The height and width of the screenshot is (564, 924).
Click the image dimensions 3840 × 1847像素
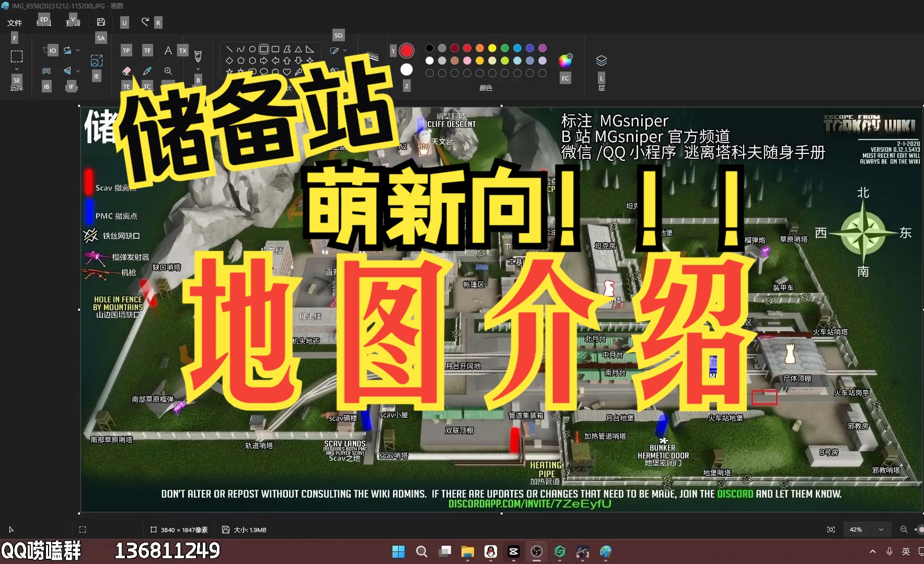click(x=184, y=530)
